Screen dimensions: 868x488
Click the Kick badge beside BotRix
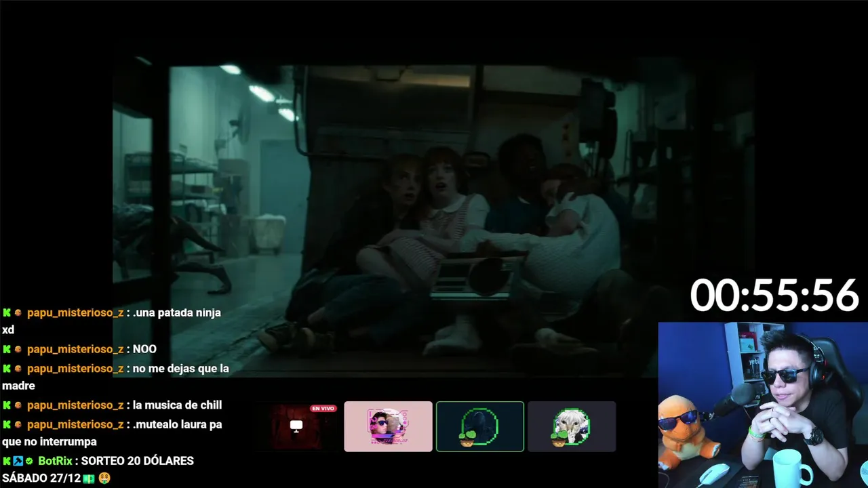[x=7, y=461]
